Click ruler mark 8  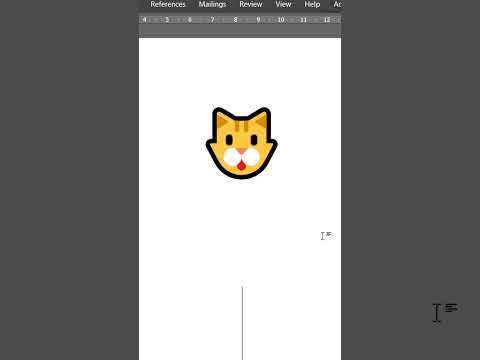click(235, 20)
